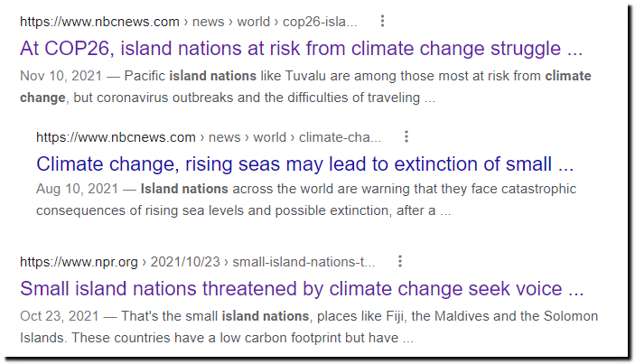
Task: Click the bold 'climate' at the Tuvalu snippet's line end
Action: pyautogui.click(x=568, y=76)
